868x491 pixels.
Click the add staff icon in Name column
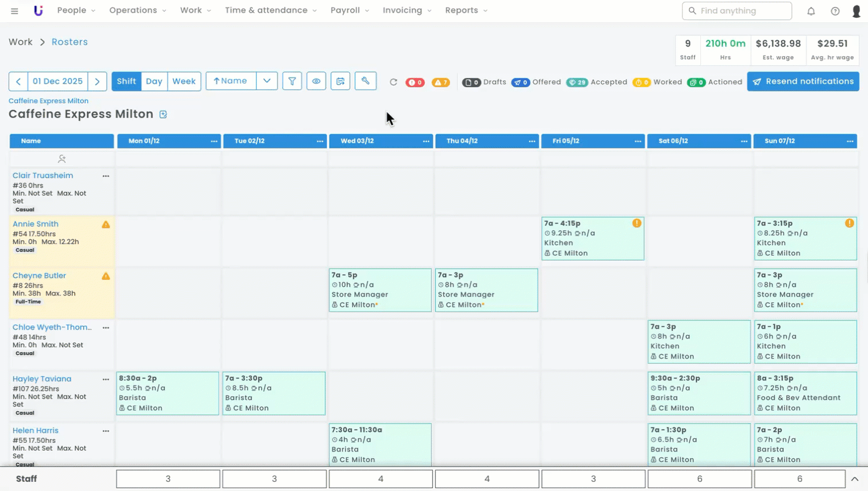pos(61,159)
